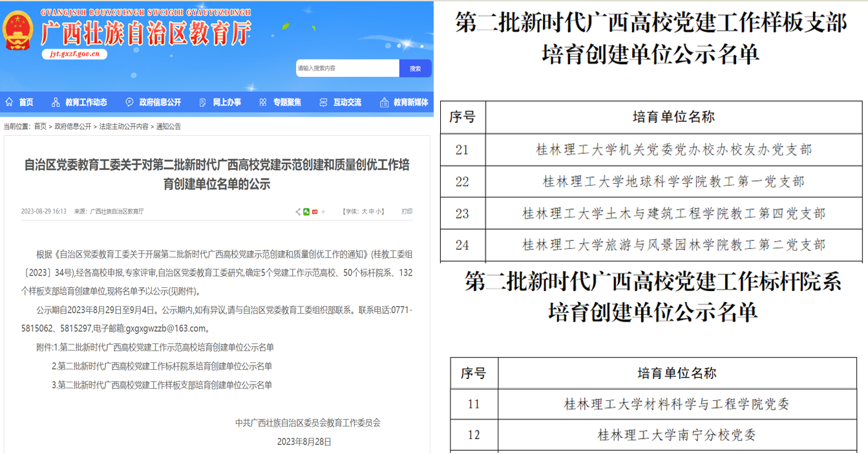Click the 网上办事 document icon
The height and width of the screenshot is (454, 868).
[x=203, y=102]
